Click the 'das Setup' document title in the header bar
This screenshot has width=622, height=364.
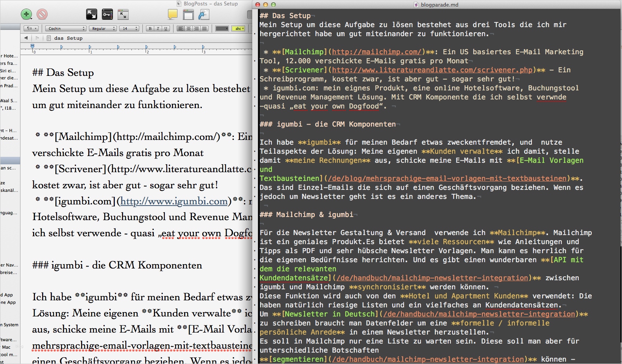point(68,38)
